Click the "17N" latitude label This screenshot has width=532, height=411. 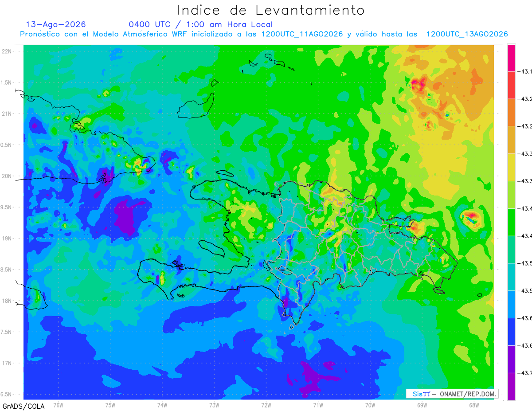coord(8,364)
